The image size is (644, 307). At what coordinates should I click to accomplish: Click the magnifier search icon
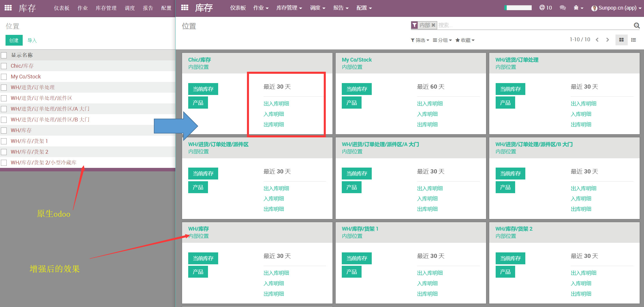point(636,26)
